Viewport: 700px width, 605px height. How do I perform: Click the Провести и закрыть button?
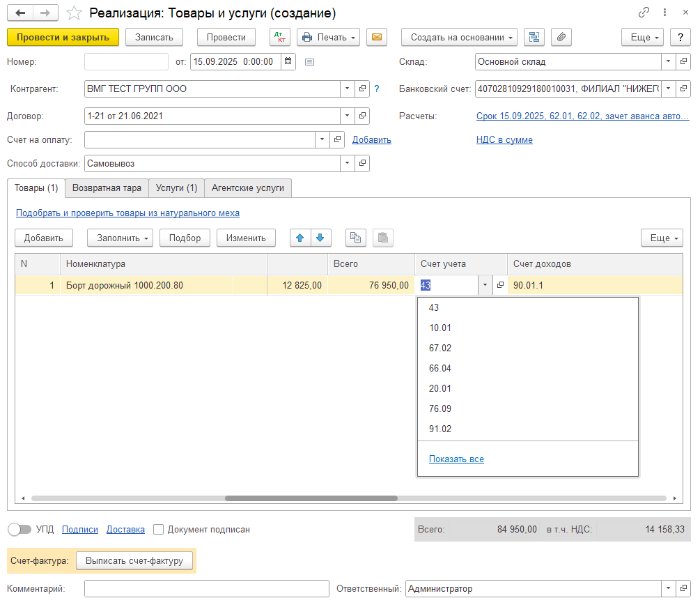tap(63, 37)
